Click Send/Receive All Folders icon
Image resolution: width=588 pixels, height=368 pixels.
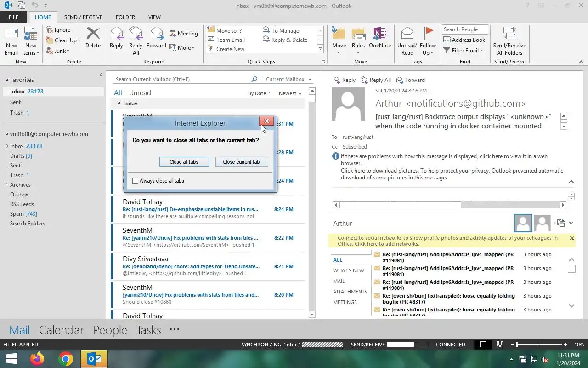[509, 34]
